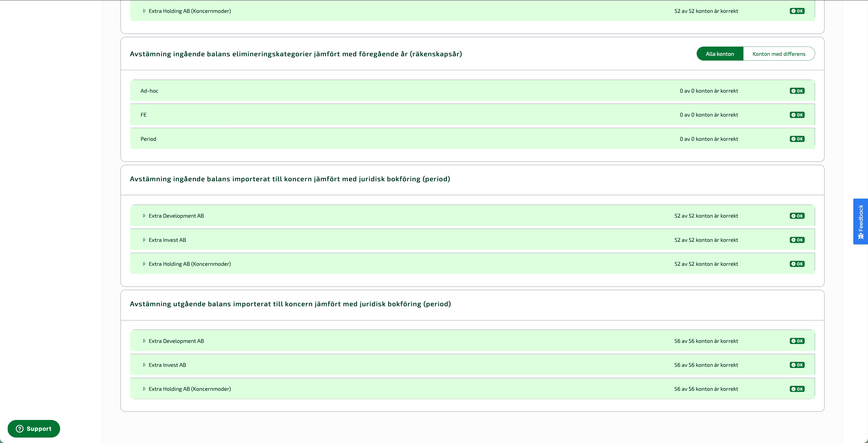This screenshot has height=443, width=868.
Task: Expand Extra Invest AB under ingående balans
Action: click(144, 240)
